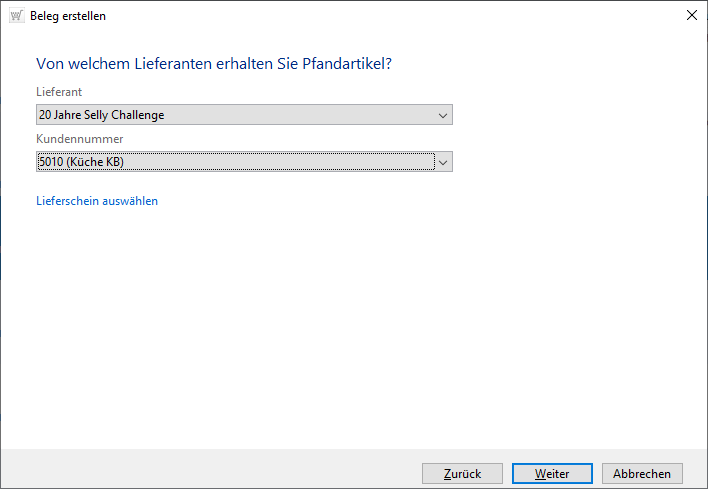708x489 pixels.
Task: Click the Kundennummer field label
Action: [79, 139]
